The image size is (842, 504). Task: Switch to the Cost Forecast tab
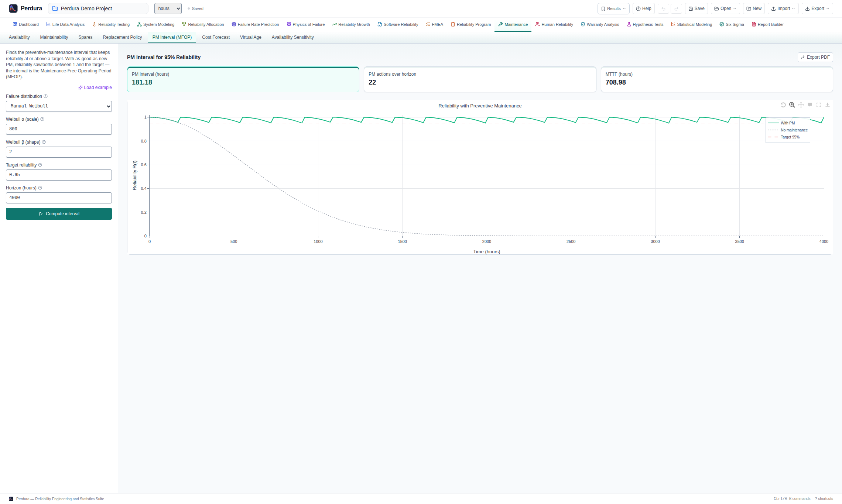(216, 37)
